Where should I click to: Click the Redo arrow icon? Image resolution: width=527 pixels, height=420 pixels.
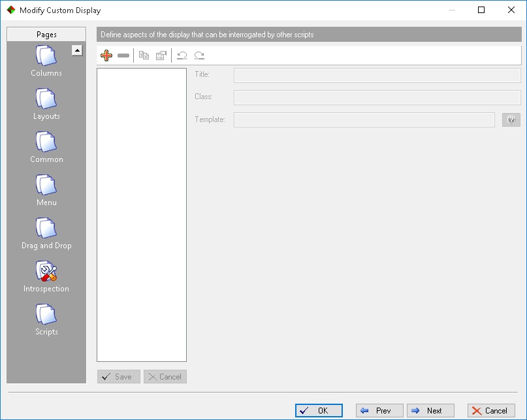[199, 56]
